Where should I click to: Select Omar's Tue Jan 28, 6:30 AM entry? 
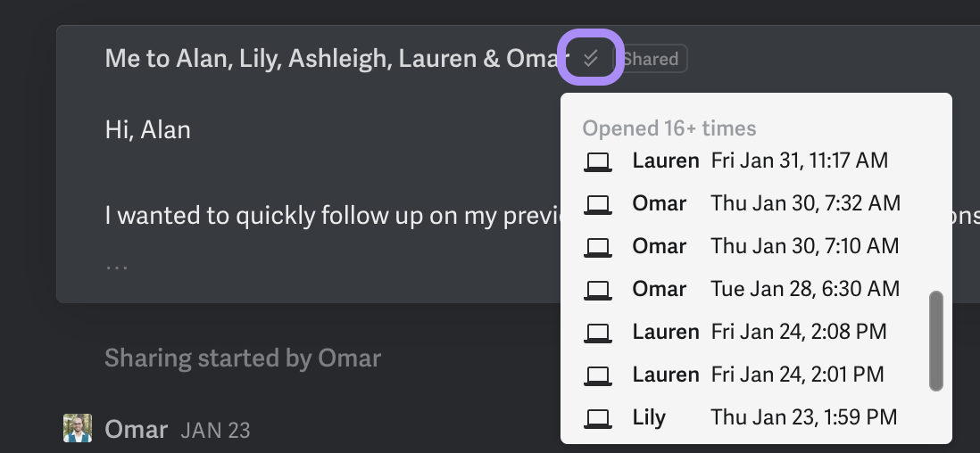tap(766, 290)
